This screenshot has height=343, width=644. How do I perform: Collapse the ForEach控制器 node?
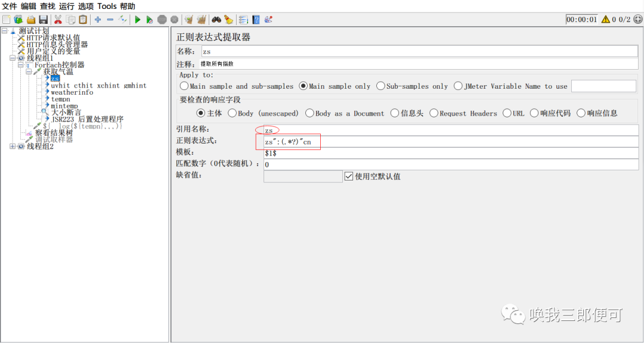point(20,65)
